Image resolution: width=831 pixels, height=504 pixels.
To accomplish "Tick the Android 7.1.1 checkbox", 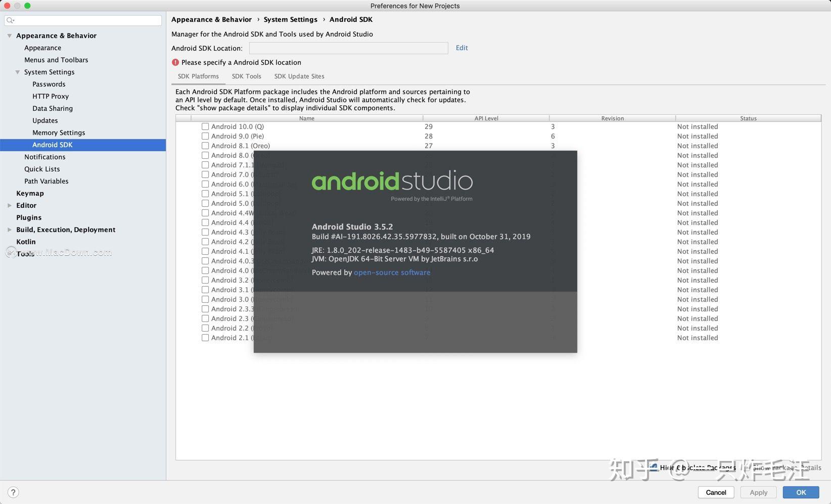I will coord(205,165).
